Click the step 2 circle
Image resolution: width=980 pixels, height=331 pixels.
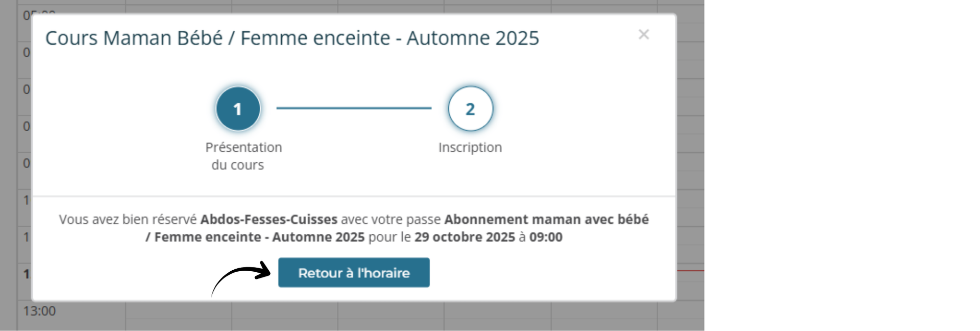(470, 109)
